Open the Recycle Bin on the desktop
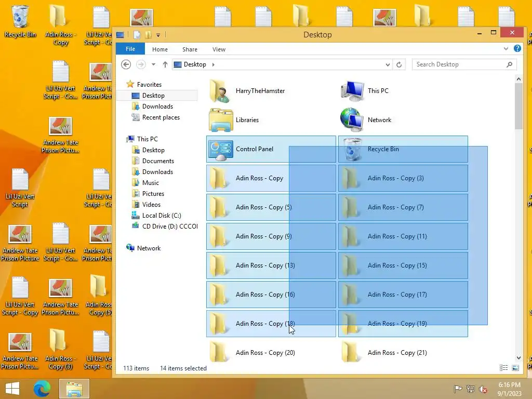The height and width of the screenshot is (399, 532). 20,21
